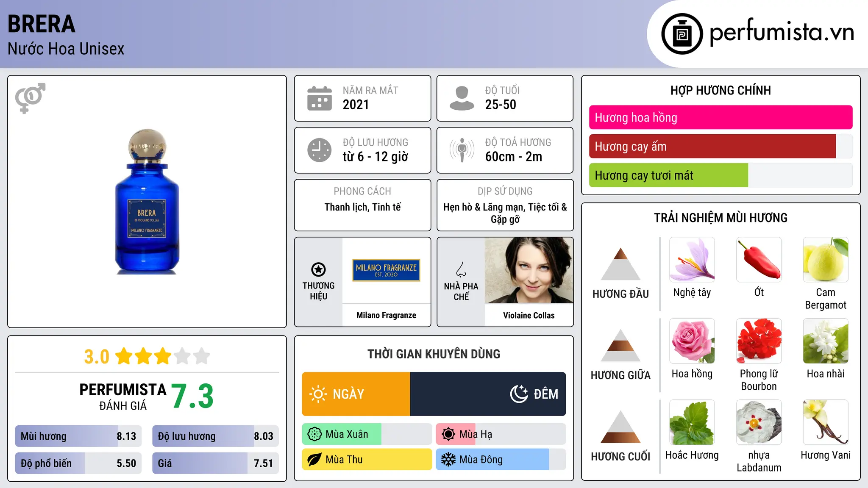Select the Hoắc Hương patchouli leaf image
The width and height of the screenshot is (868, 488).
point(692,422)
